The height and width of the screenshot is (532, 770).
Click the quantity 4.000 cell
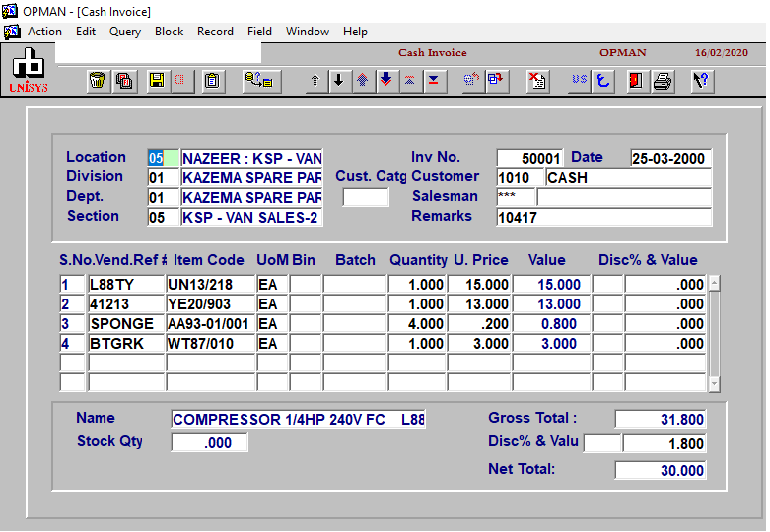pyautogui.click(x=417, y=323)
